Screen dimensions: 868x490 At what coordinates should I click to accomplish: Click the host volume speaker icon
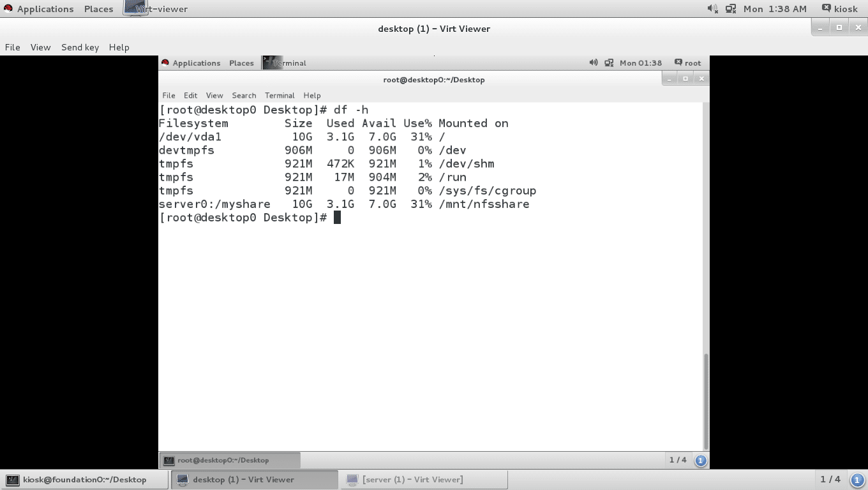coord(712,9)
